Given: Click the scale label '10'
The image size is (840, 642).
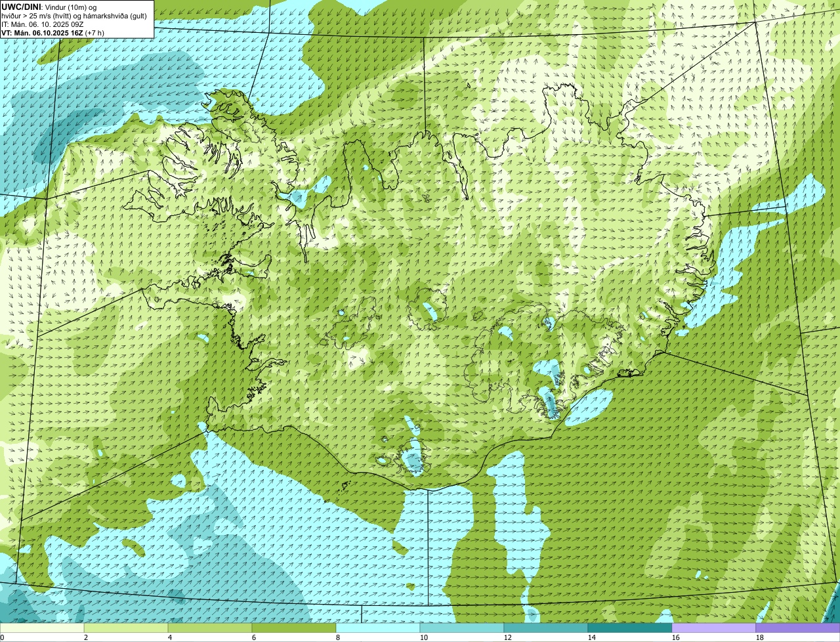Looking at the screenshot, I should 424,637.
